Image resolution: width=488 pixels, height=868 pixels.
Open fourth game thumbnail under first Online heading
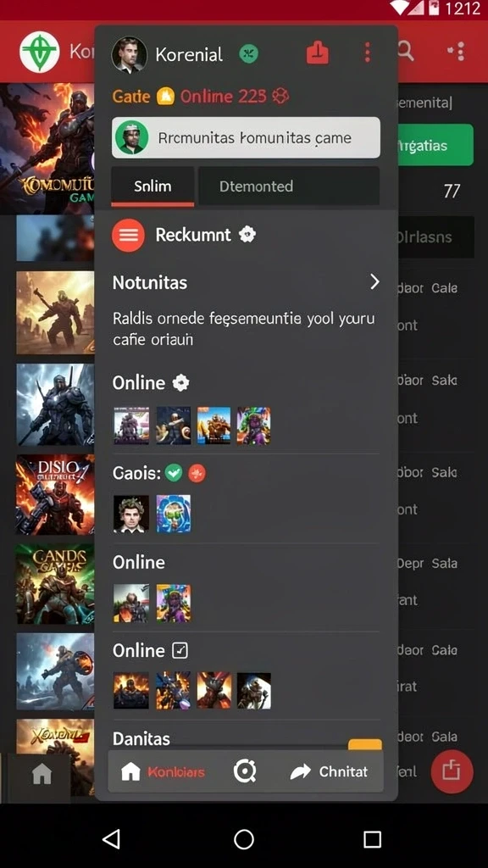click(x=254, y=426)
